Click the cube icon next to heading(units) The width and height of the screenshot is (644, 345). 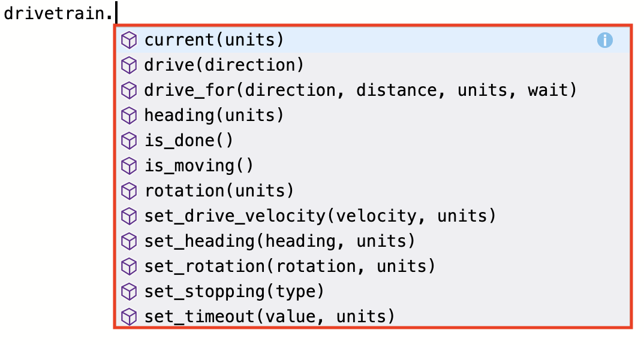click(129, 116)
